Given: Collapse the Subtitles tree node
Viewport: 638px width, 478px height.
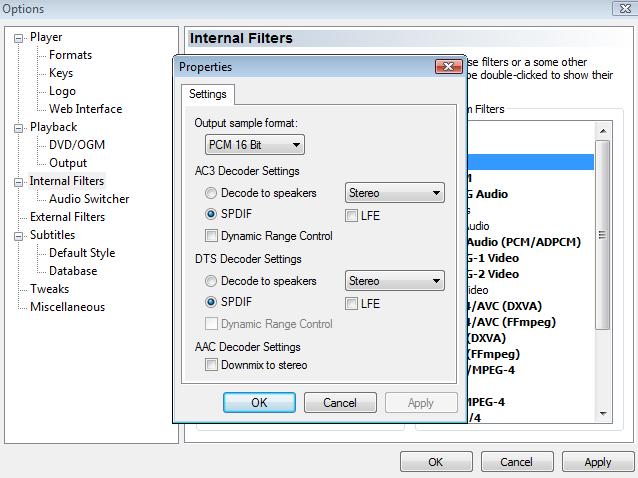Looking at the screenshot, I should point(19,235).
